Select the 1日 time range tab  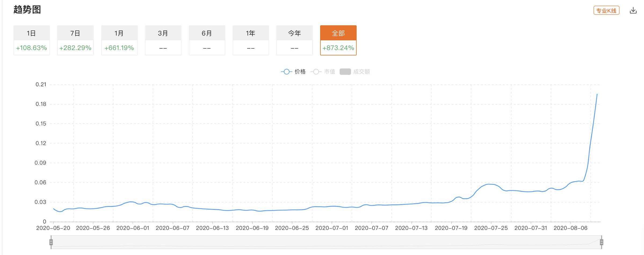point(32,40)
